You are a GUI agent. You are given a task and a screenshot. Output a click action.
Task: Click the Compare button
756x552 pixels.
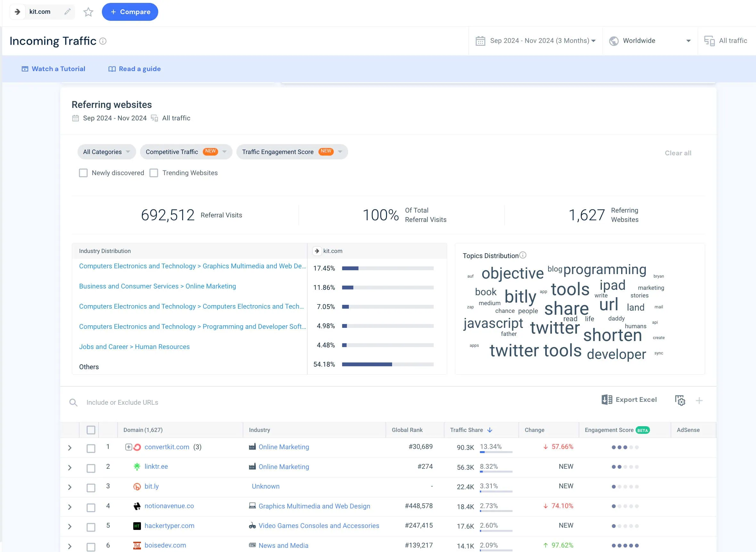point(130,12)
